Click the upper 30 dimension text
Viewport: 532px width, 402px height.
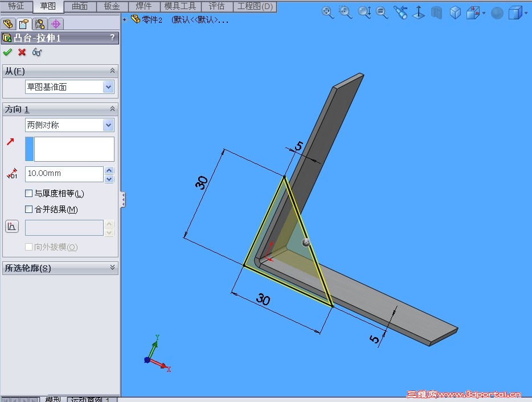point(202,183)
